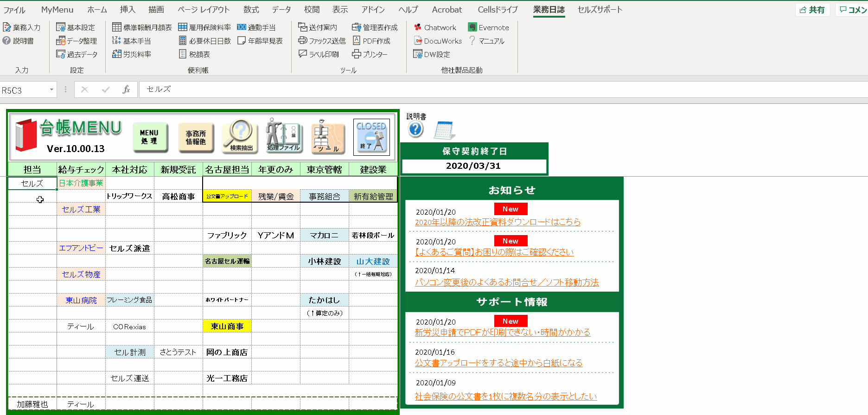Select the 名古屋セル運輸 cell
The width and height of the screenshot is (868, 415).
(x=227, y=261)
